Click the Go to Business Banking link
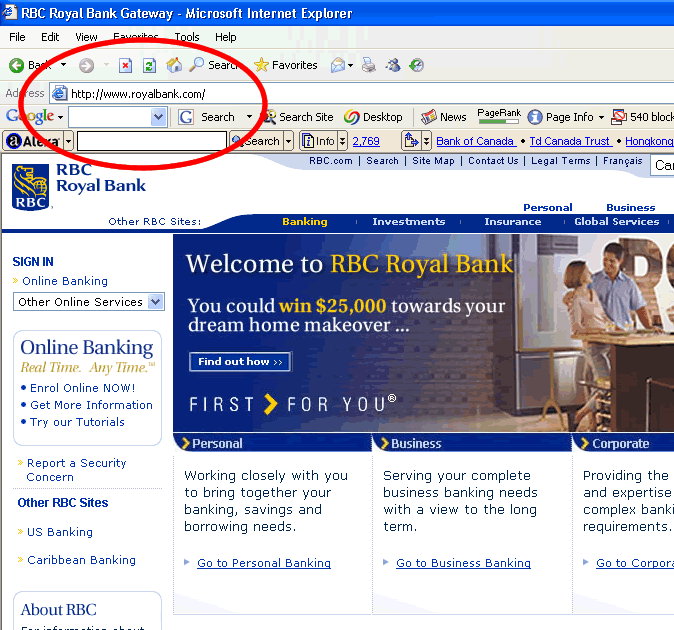This screenshot has width=674, height=630. 463,563
